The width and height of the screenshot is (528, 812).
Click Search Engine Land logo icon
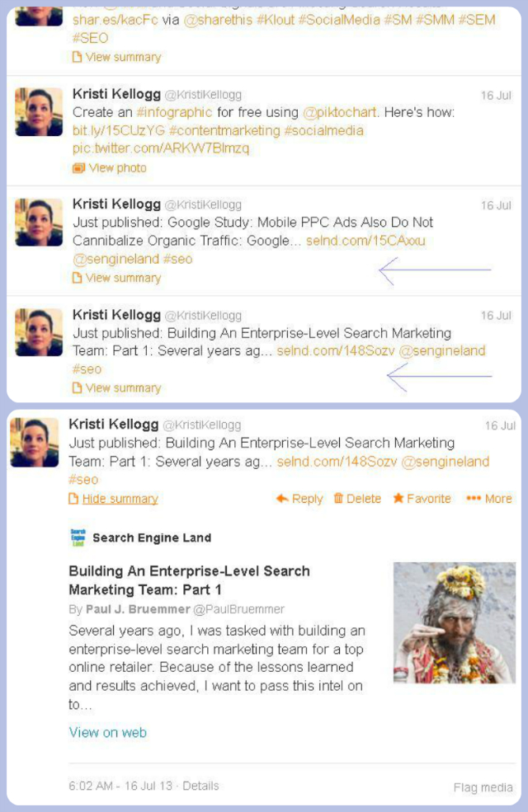tap(78, 537)
